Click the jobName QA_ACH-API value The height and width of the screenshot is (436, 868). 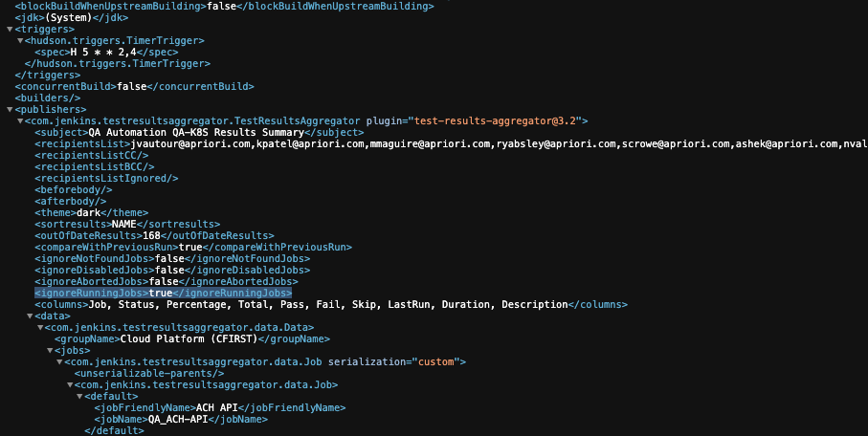[x=179, y=420]
